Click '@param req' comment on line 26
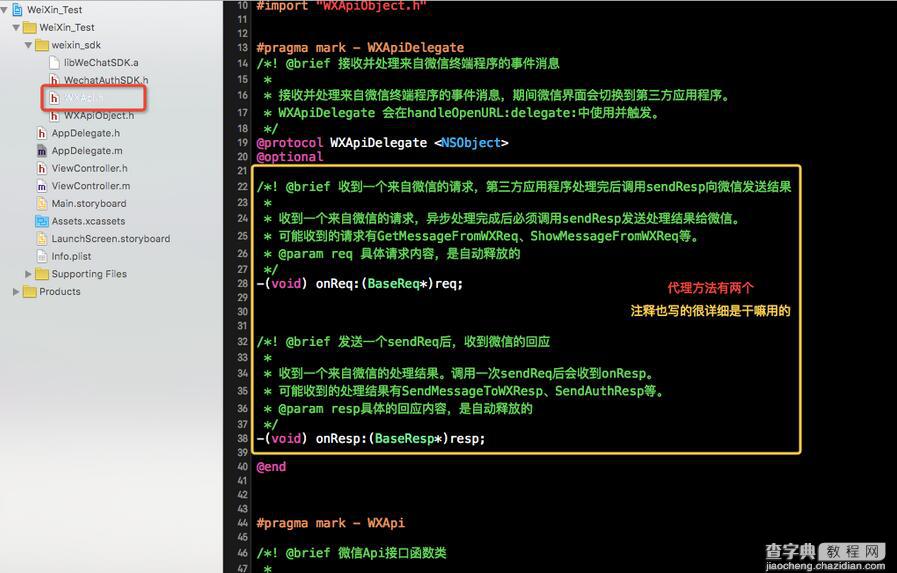 tap(316, 254)
